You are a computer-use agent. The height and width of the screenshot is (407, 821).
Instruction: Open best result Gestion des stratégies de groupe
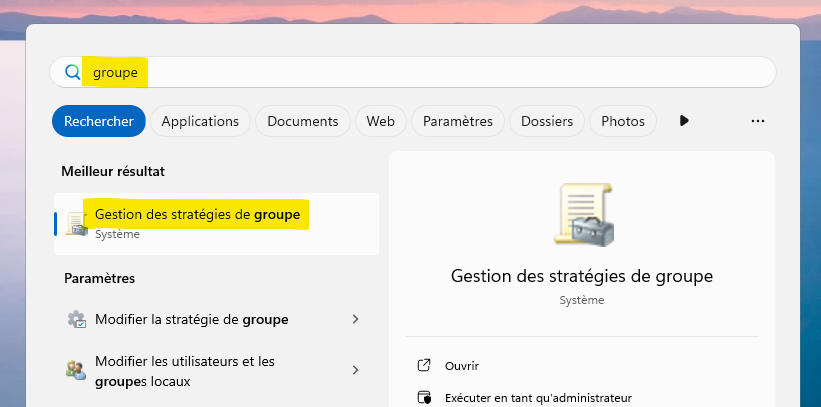[x=216, y=224]
